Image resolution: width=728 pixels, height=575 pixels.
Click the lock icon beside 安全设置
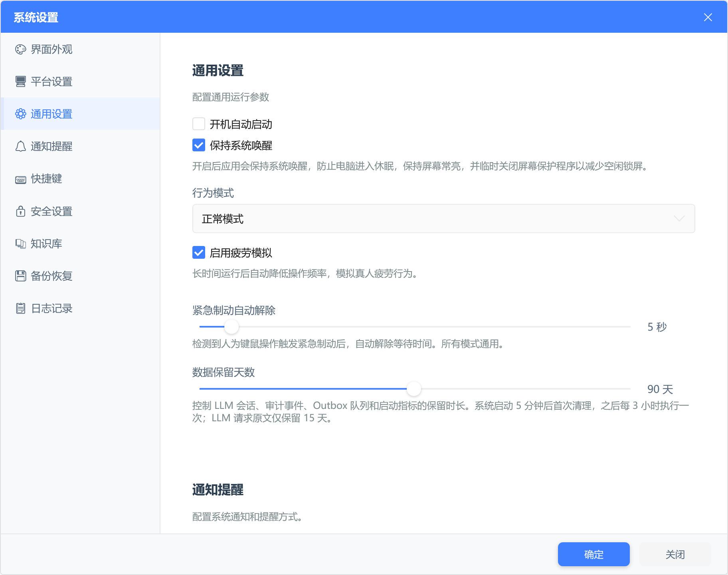pyautogui.click(x=20, y=211)
